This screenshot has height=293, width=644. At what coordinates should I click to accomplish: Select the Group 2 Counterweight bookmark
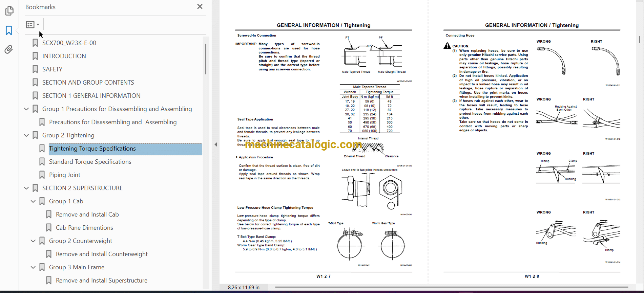coord(81,241)
